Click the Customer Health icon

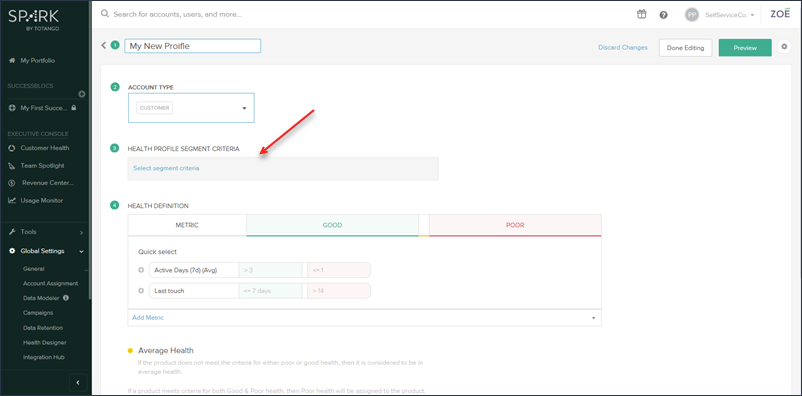point(12,148)
